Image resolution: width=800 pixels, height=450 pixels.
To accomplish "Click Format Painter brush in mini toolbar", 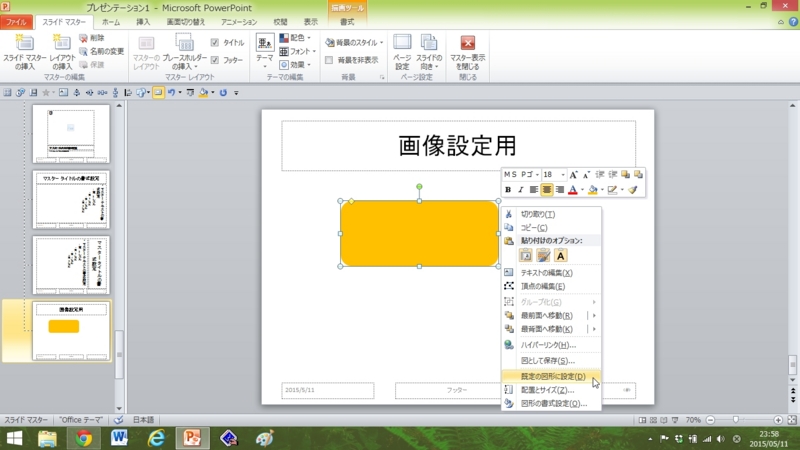I will (633, 190).
